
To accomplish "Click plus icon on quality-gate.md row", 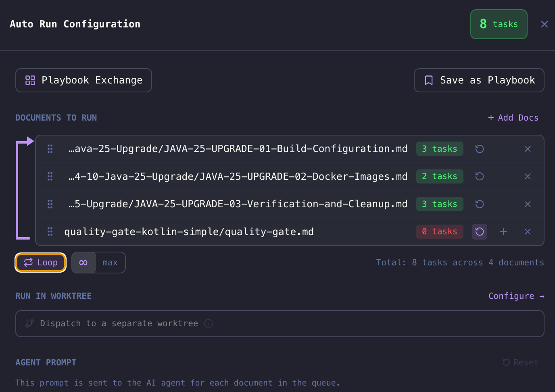I will coord(503,231).
